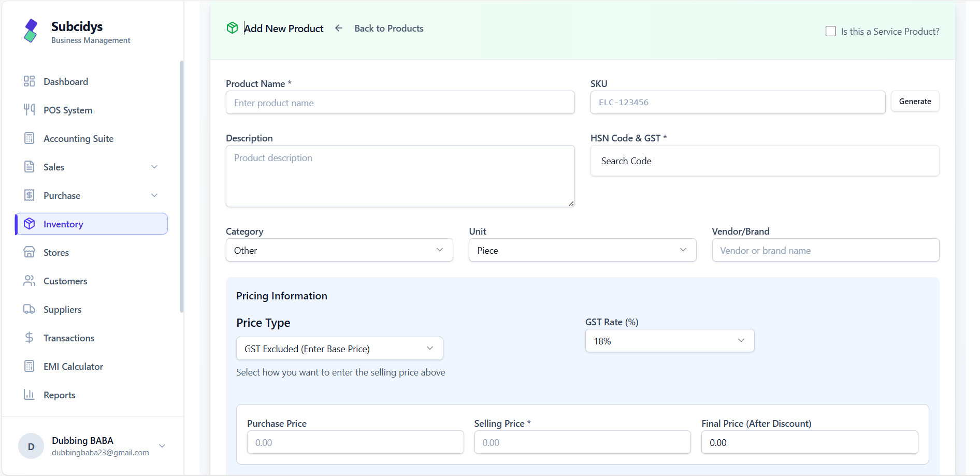Click the Purchase menu label
The width and height of the screenshot is (980, 476).
62,195
